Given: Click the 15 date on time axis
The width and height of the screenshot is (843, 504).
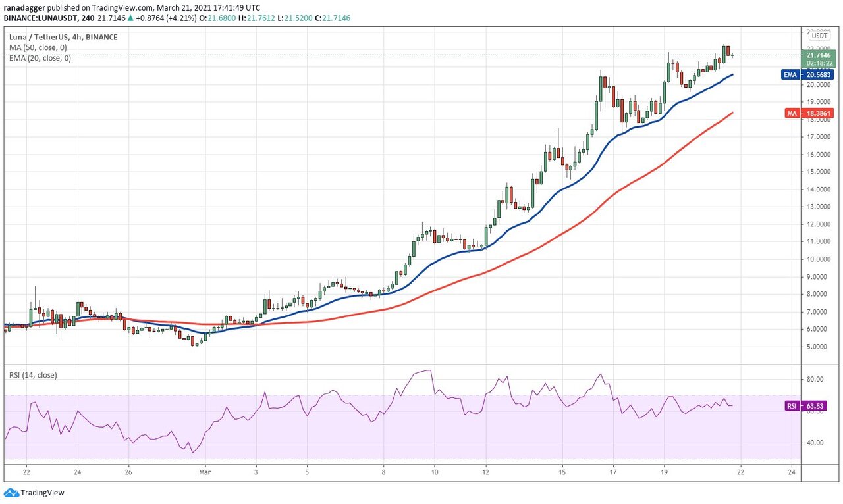Looking at the screenshot, I should point(562,472).
